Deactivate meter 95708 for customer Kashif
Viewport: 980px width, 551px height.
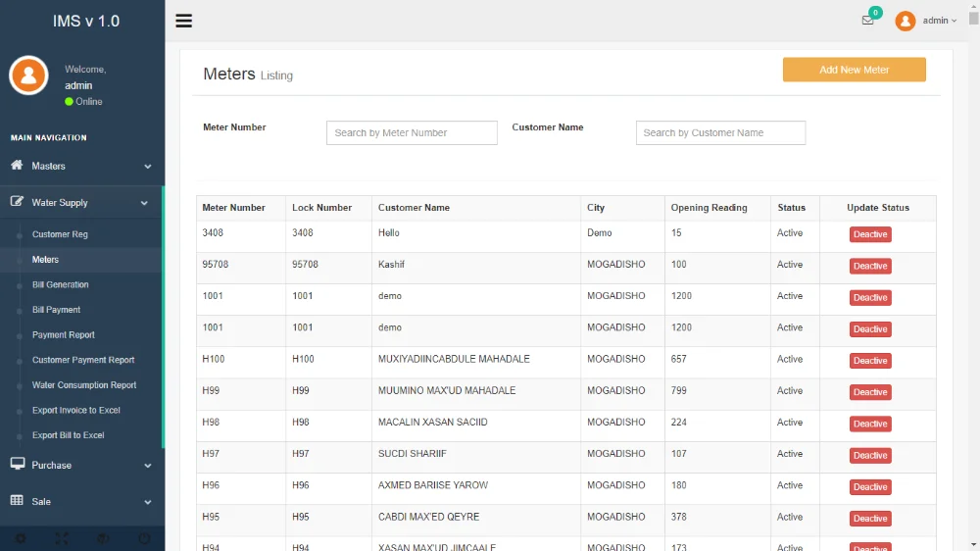(x=870, y=266)
